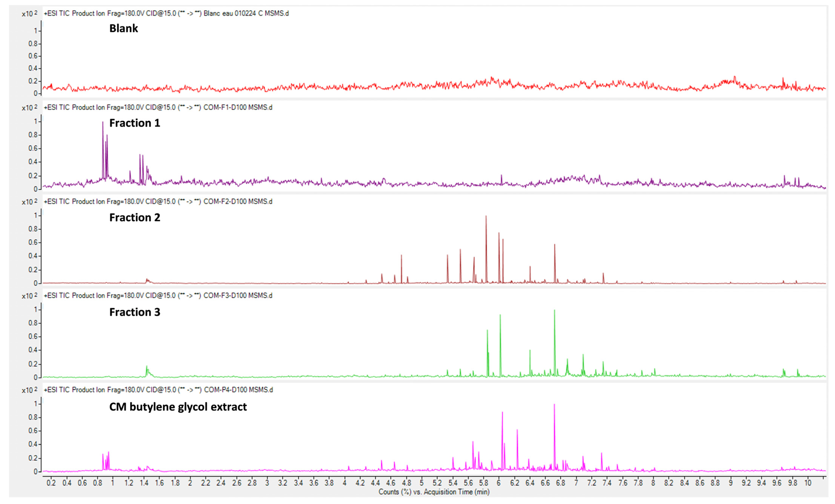Screen dimensions: 835x504
Task: Click the 1 minute tick on time axis
Action: click(x=113, y=483)
